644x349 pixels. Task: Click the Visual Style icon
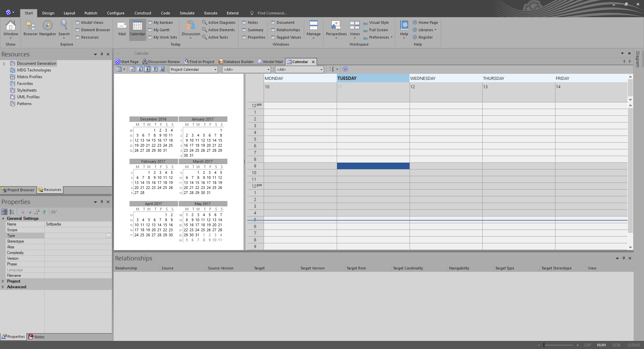coord(366,23)
